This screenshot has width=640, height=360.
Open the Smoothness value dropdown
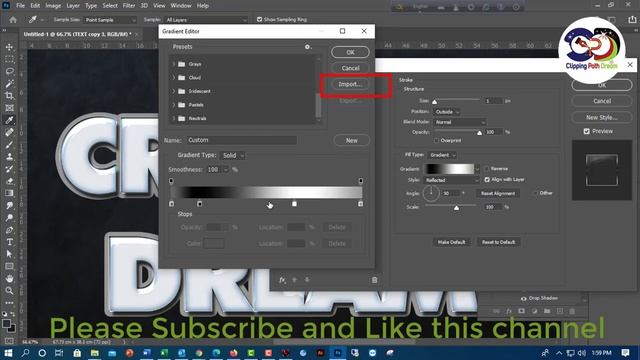(x=226, y=169)
